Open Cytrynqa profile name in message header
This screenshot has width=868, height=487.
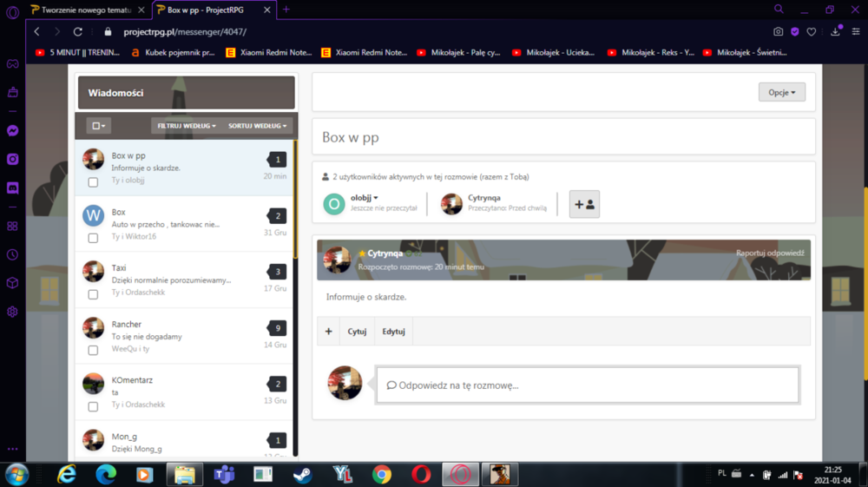[385, 253]
